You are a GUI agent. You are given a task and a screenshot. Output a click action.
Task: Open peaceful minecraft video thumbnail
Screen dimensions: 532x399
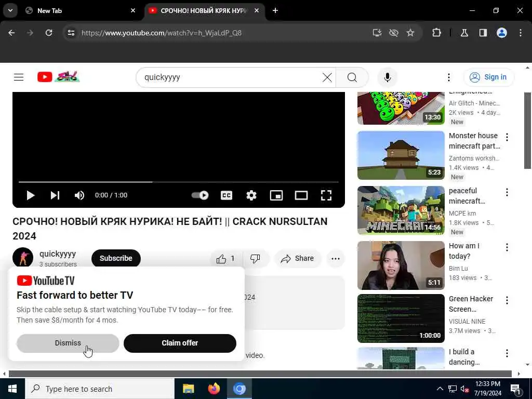[x=401, y=210]
